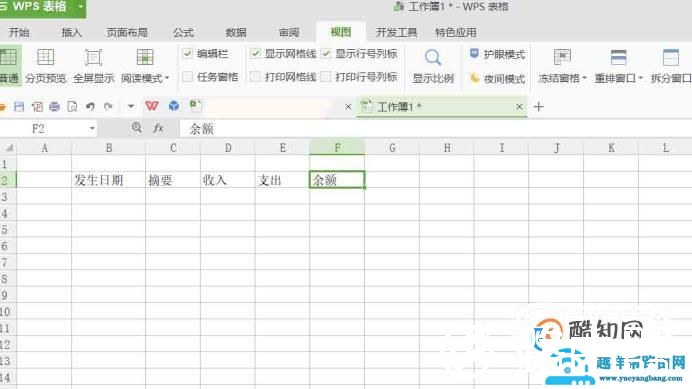The image size is (692, 389).
Task: Select cell containing 支出
Action: click(282, 180)
